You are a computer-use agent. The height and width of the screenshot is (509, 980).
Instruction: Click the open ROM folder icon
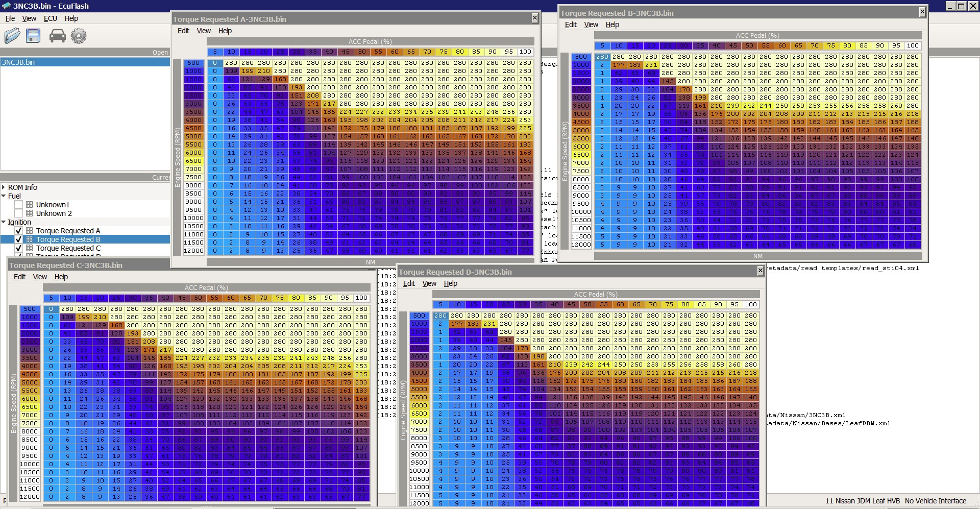click(x=12, y=35)
